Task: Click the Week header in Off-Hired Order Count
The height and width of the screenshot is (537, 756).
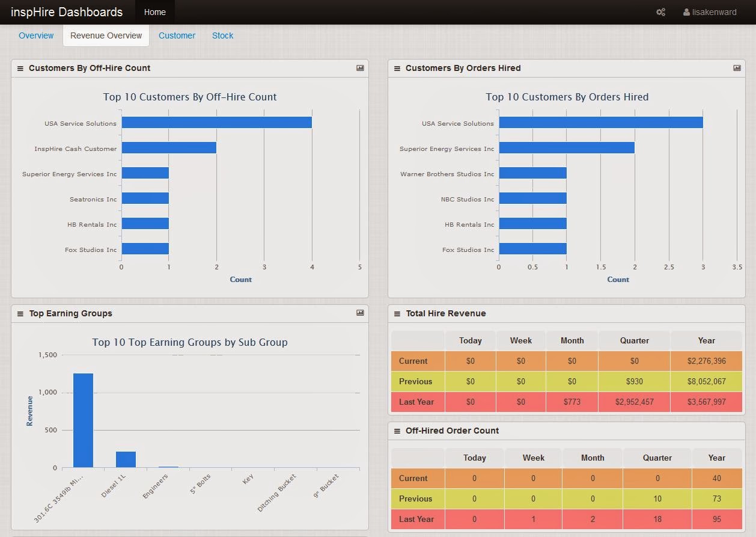Action: 534,458
